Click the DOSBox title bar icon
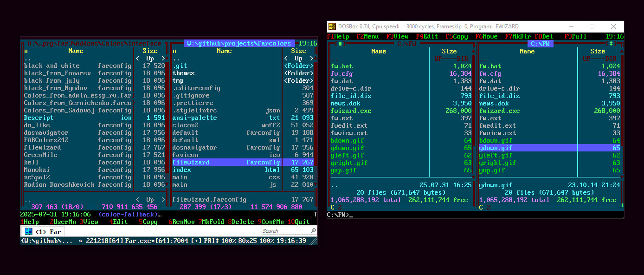 click(332, 26)
